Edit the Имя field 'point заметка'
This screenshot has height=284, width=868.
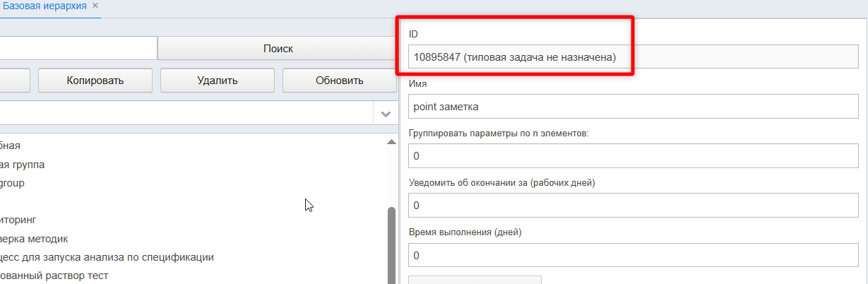pos(634,107)
